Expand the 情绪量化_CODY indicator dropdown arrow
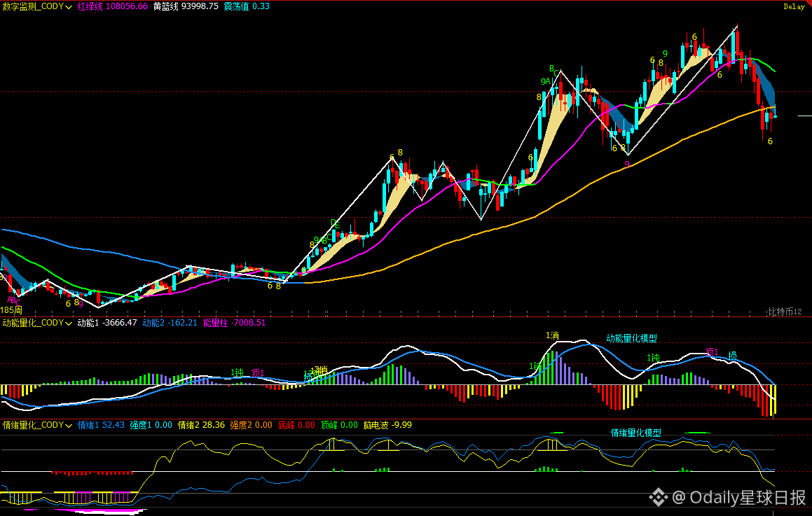Screen dimensions: 812x516 [69, 426]
